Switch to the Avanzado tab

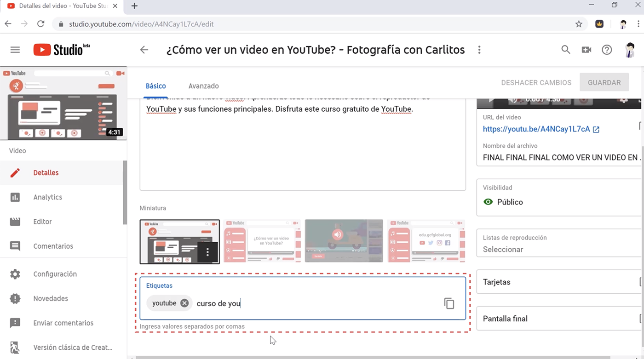click(204, 86)
